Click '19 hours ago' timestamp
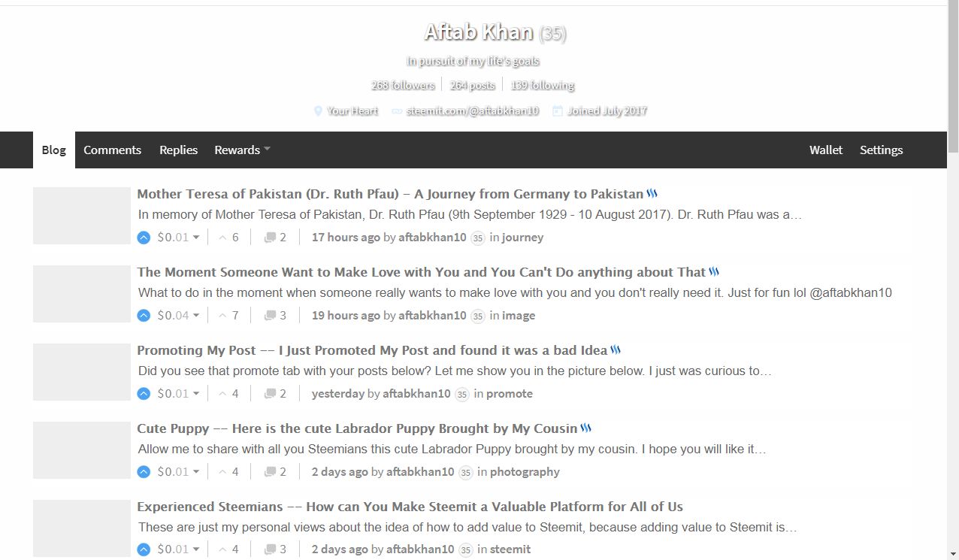This screenshot has width=959, height=560. click(346, 316)
